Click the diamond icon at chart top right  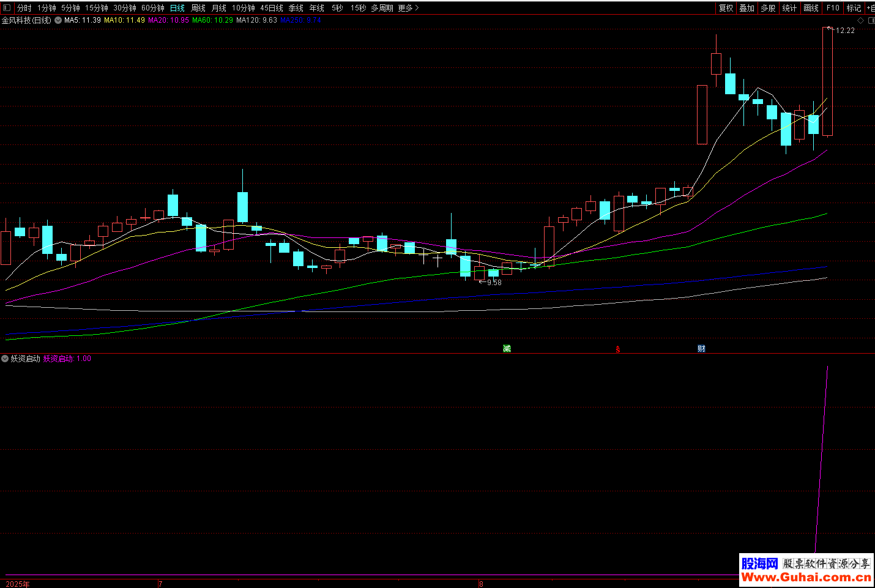click(x=860, y=20)
